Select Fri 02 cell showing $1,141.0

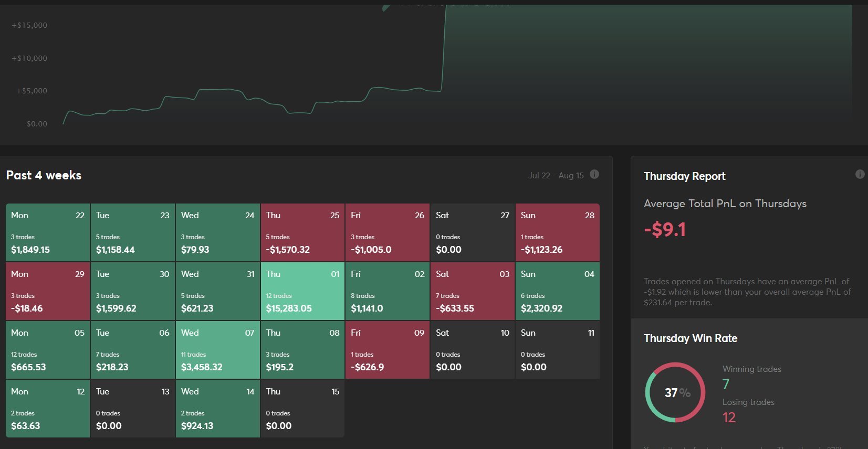point(388,291)
